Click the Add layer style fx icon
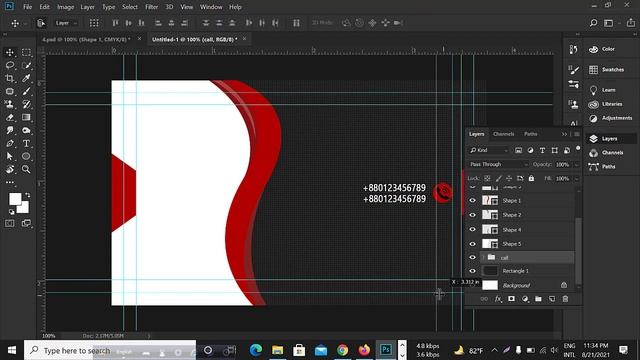Image resolution: width=640 pixels, height=360 pixels. (x=498, y=299)
